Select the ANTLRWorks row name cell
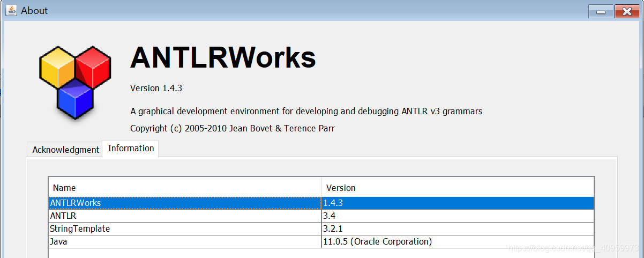 (x=185, y=203)
